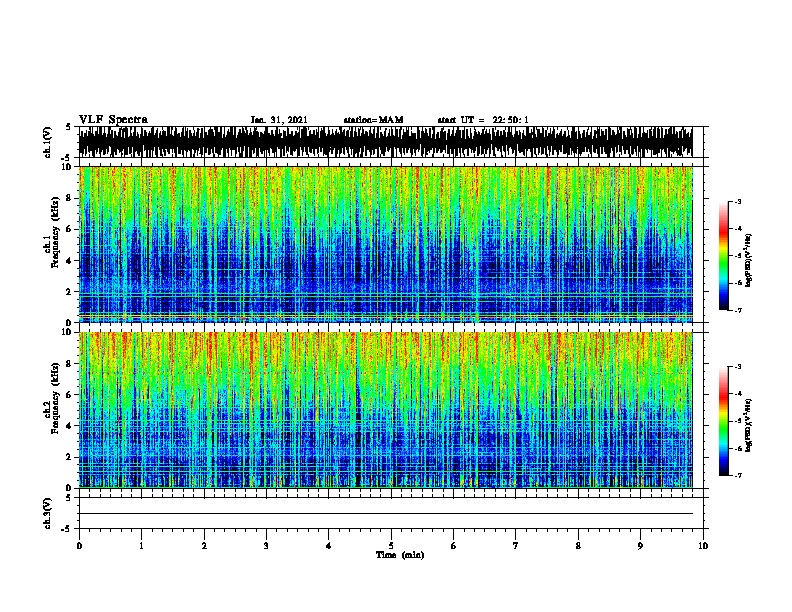Click ch.1 frequency axis tick "4"

tap(69, 261)
